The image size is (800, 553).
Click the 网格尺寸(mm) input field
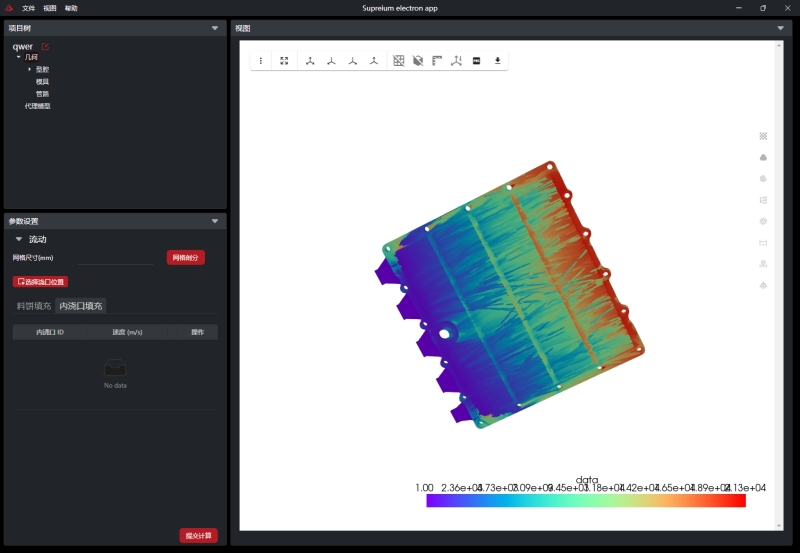point(116,258)
